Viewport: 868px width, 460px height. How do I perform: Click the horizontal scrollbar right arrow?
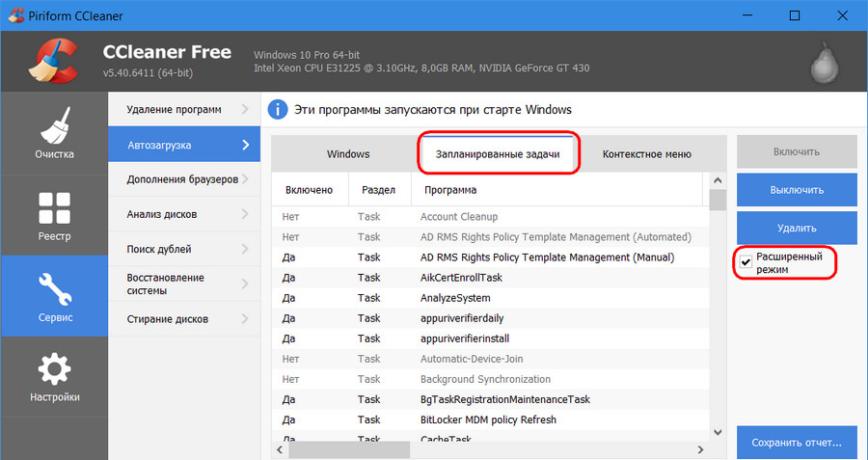coord(701,449)
